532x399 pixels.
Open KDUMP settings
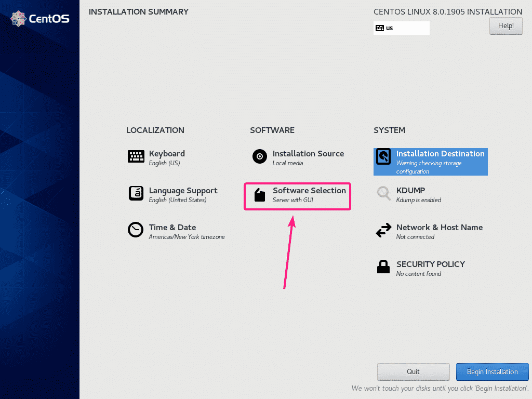[x=409, y=195]
